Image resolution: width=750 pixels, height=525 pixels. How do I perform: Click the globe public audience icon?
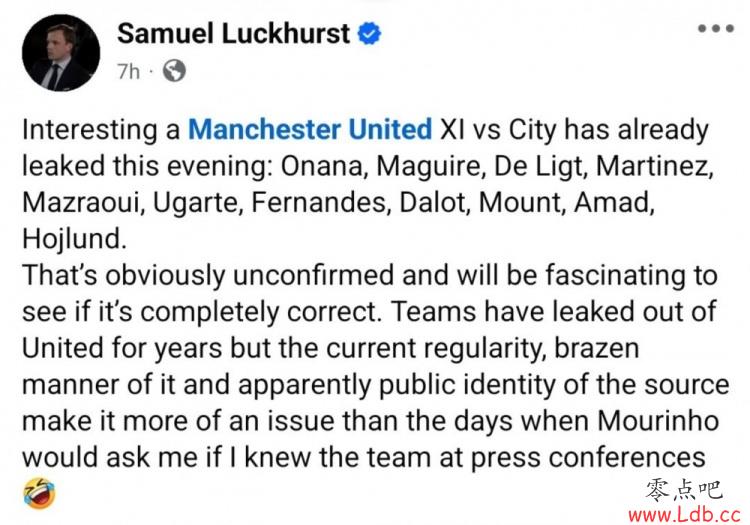(x=174, y=71)
